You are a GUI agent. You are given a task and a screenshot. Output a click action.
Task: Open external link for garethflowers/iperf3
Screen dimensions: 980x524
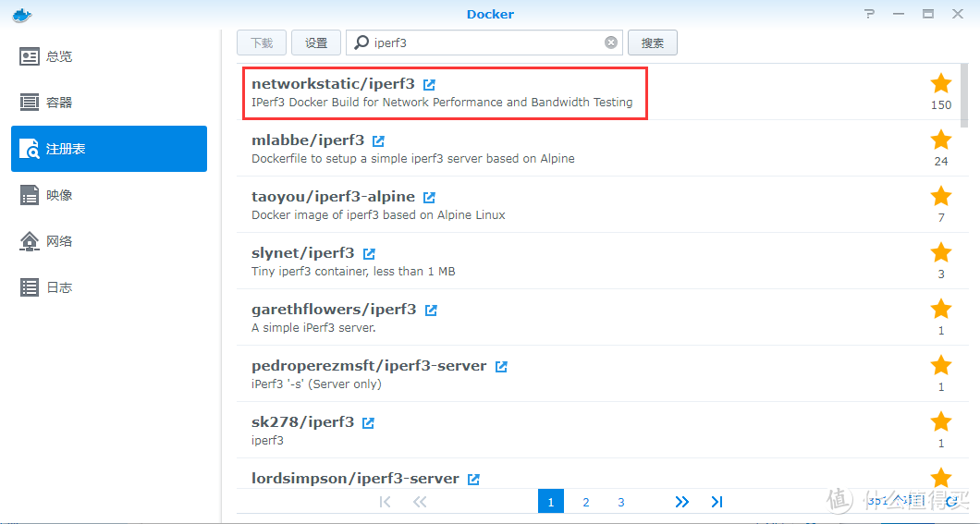click(x=431, y=310)
